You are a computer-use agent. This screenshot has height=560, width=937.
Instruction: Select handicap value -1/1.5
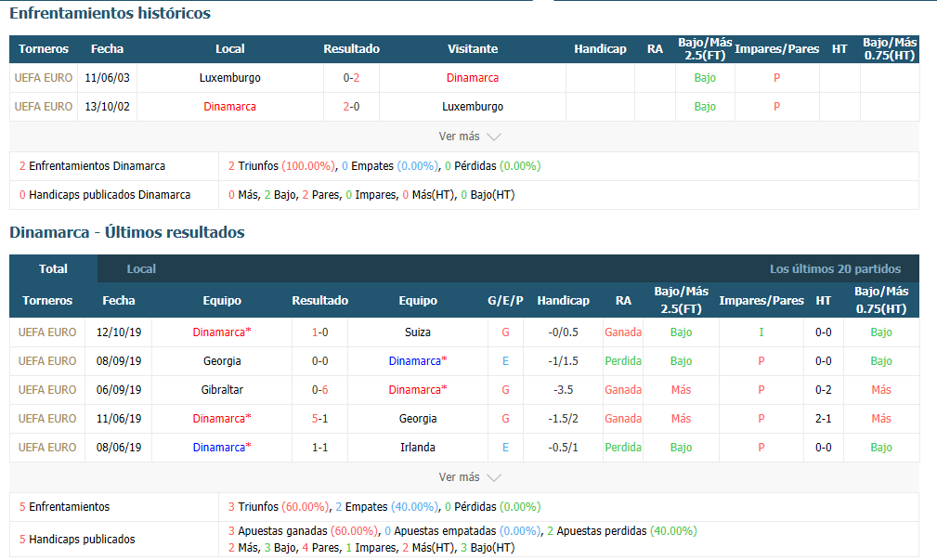tap(563, 361)
